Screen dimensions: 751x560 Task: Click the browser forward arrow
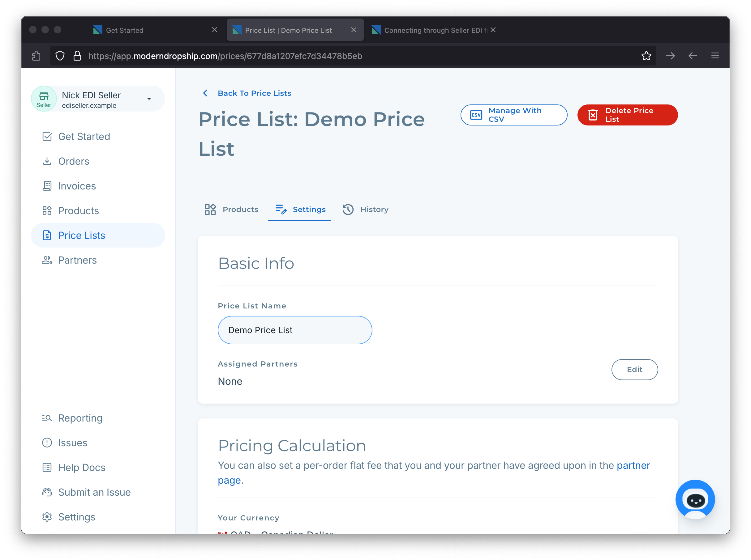(670, 56)
